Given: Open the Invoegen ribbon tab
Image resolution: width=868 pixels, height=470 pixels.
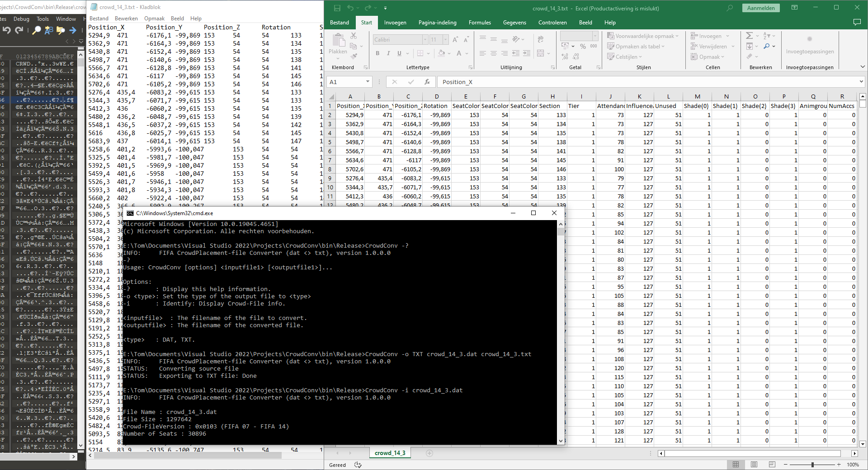Looking at the screenshot, I should [395, 23].
